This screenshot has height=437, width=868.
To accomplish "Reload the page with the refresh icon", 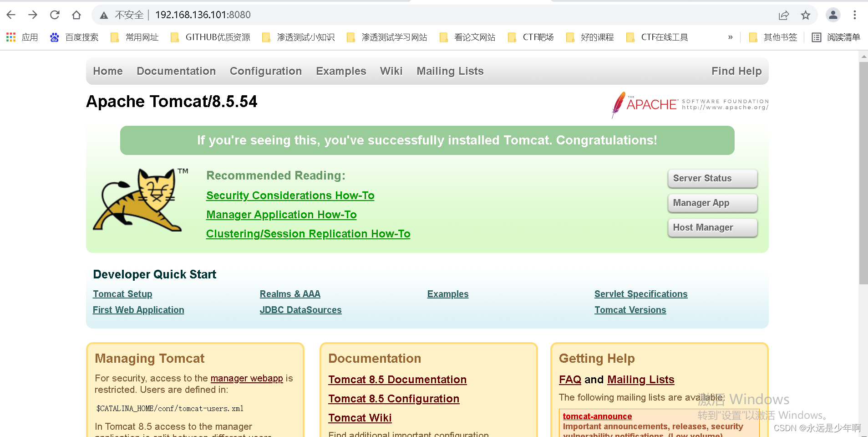I will point(55,15).
